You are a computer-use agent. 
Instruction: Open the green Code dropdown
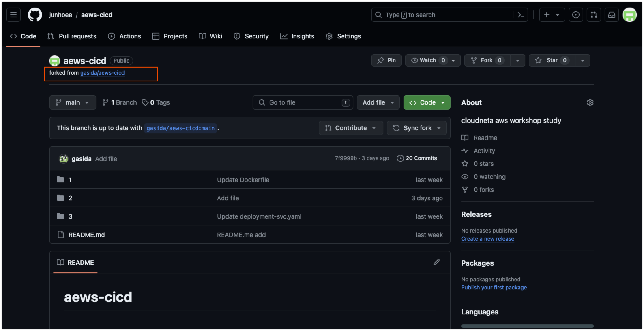tap(427, 102)
